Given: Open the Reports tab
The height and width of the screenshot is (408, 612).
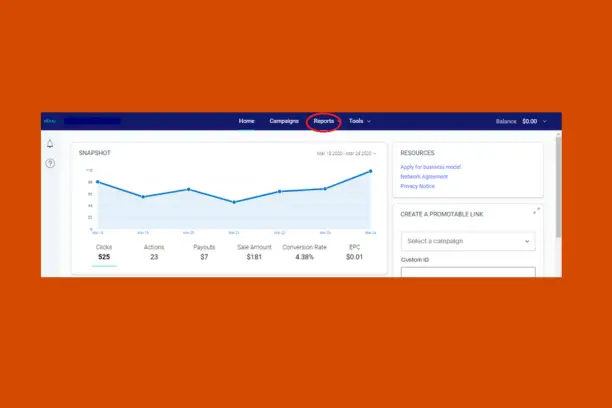Looking at the screenshot, I should pyautogui.click(x=324, y=121).
